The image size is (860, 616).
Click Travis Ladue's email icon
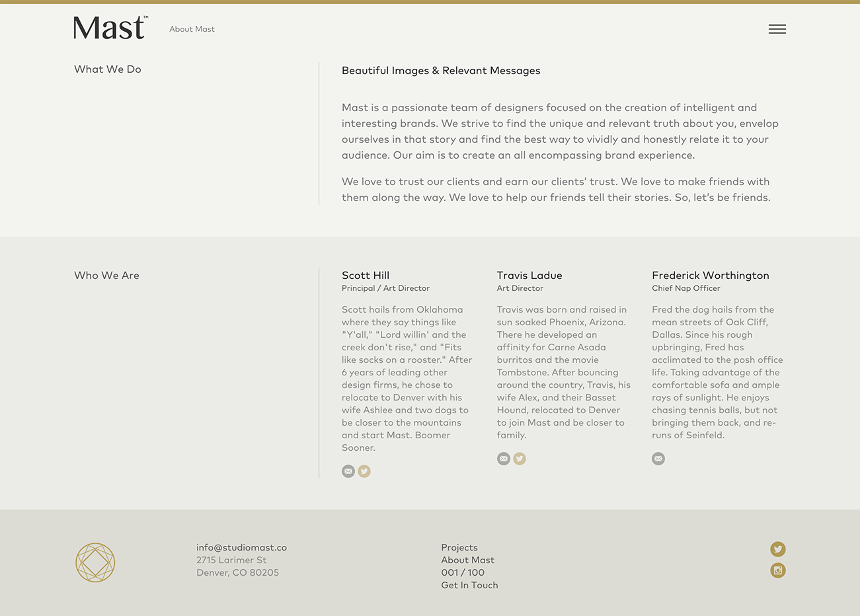(504, 459)
